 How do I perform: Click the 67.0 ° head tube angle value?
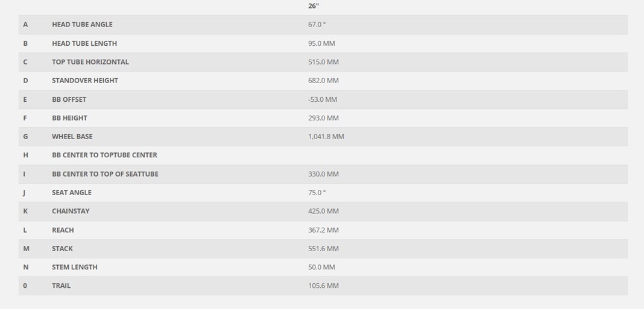[x=317, y=24]
